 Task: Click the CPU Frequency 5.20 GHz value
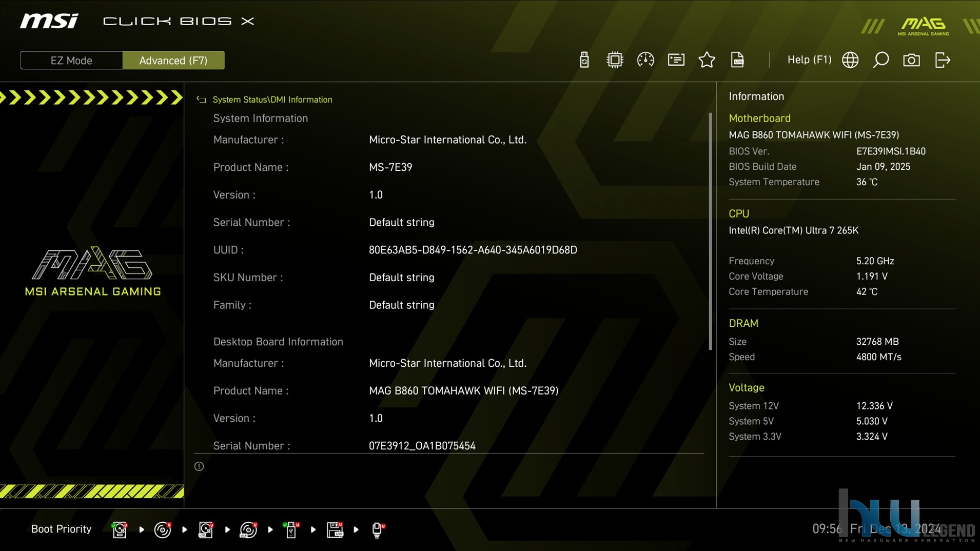tap(875, 261)
